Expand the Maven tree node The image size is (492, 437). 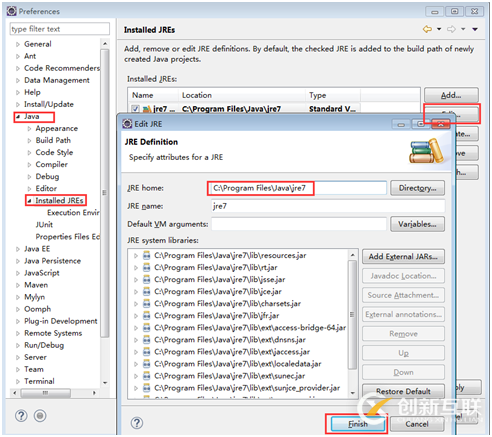(18, 285)
